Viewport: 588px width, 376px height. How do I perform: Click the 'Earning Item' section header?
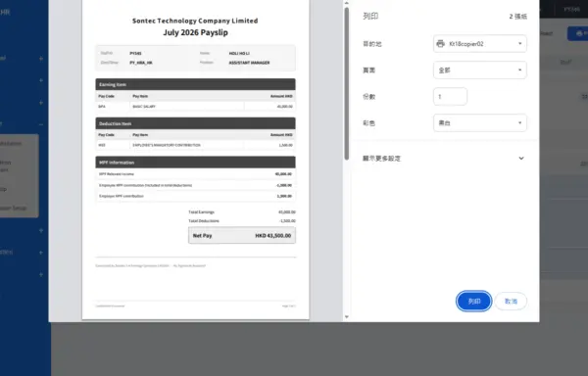point(195,84)
